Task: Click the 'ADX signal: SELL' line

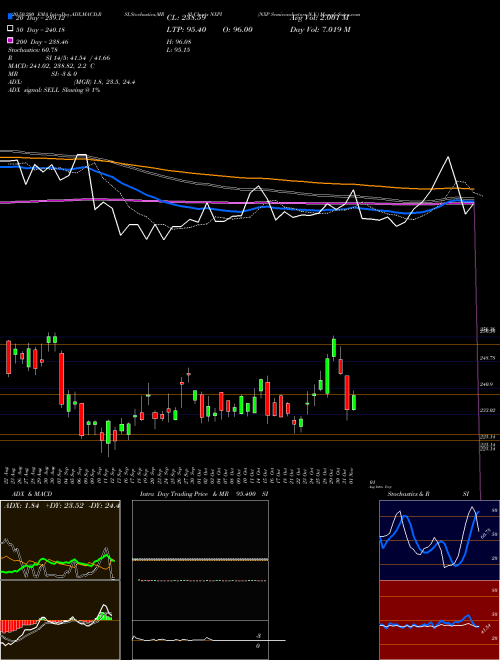Action: click(54, 90)
